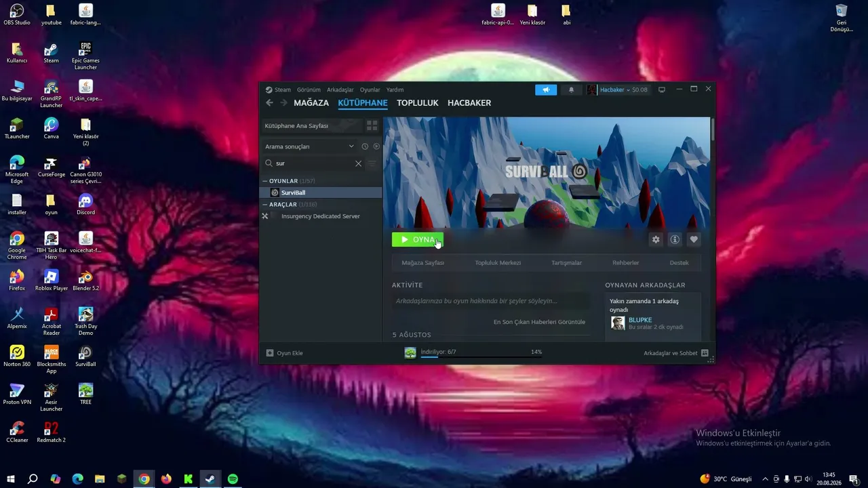Enter Big Picture mode via monitor icon
This screenshot has height=488, width=868.
662,89
